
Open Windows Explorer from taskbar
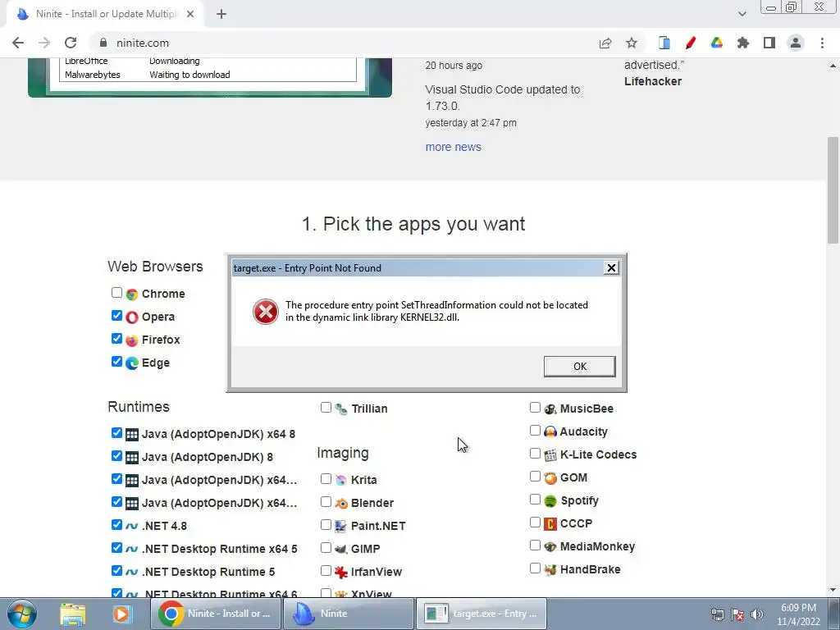click(x=73, y=614)
